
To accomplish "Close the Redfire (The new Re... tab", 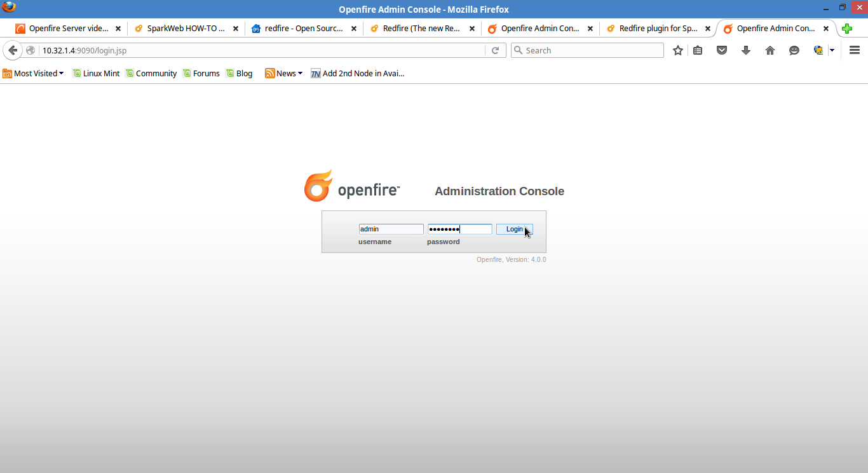I will point(472,29).
